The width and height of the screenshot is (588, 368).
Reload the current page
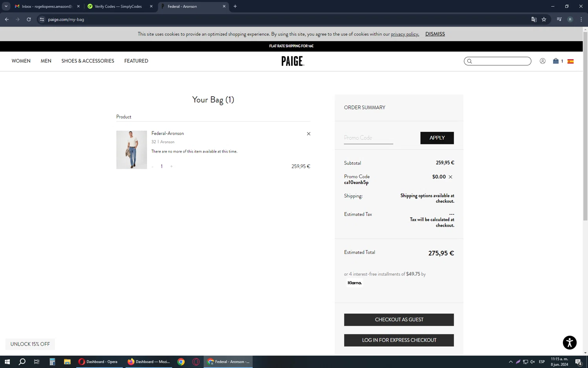(29, 19)
